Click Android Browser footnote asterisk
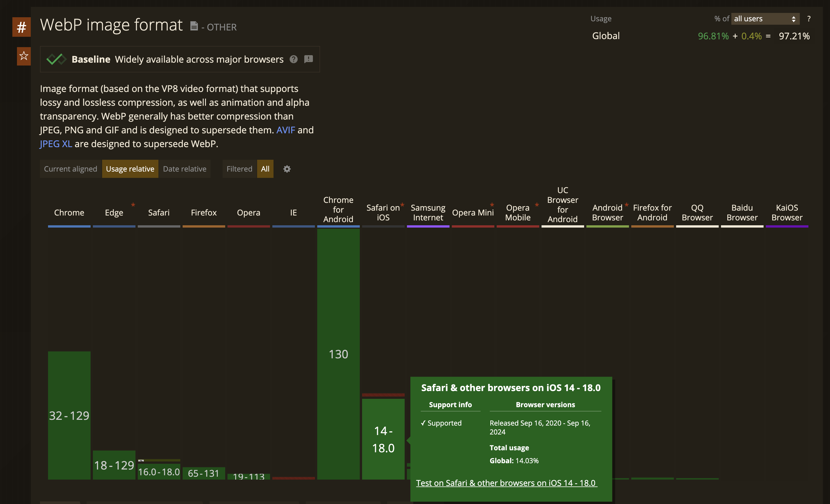The image size is (830, 504). pos(626,205)
